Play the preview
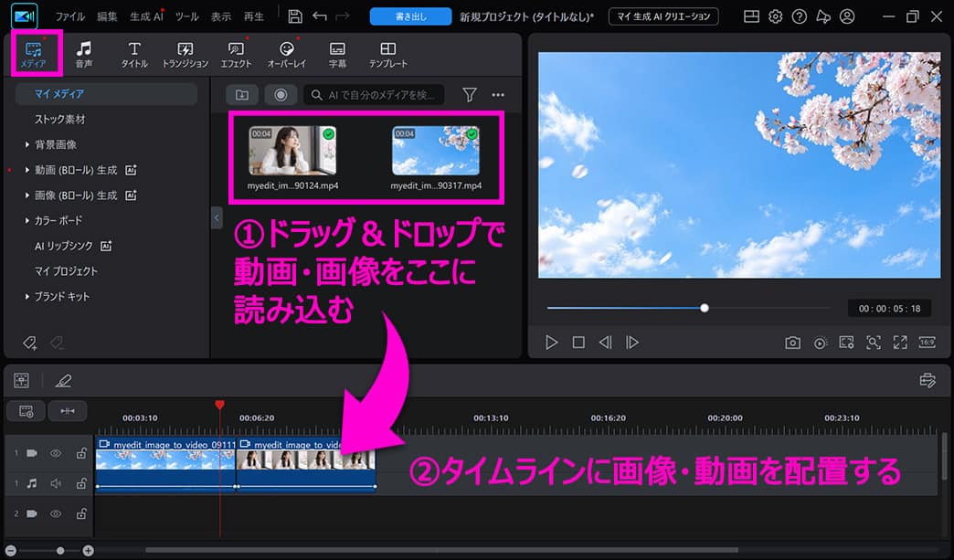954x560 pixels. [x=551, y=343]
